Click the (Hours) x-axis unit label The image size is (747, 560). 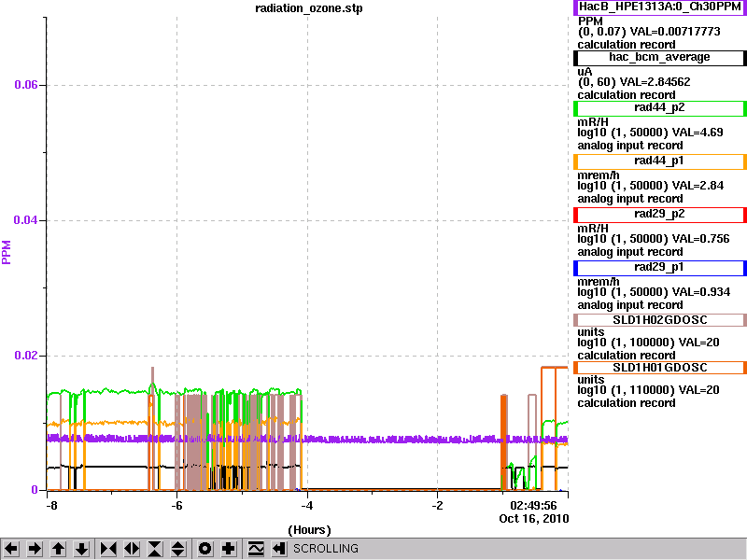(x=309, y=530)
